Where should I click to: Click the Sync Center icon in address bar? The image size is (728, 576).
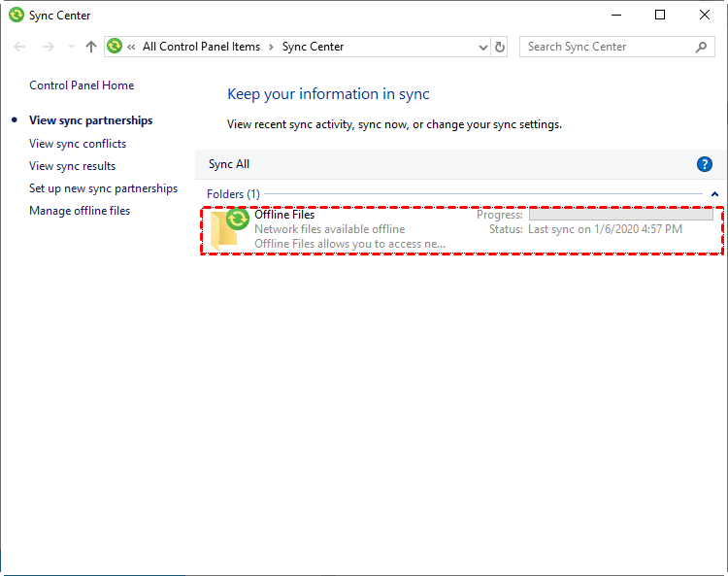(x=115, y=47)
